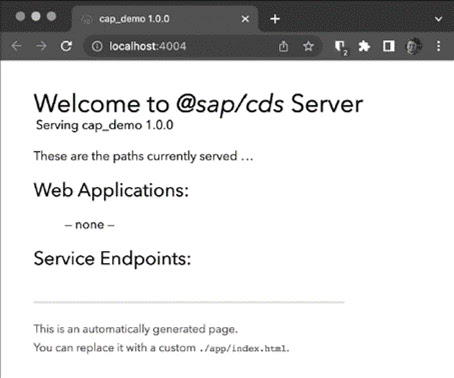Go forward with the browser forward arrow
Image resolution: width=454 pixels, height=378 pixels.
tap(41, 46)
